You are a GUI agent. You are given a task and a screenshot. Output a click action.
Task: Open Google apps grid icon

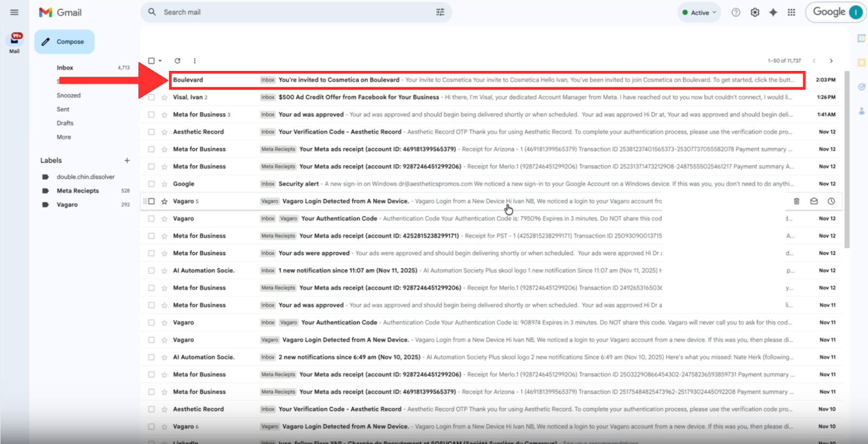pos(792,12)
